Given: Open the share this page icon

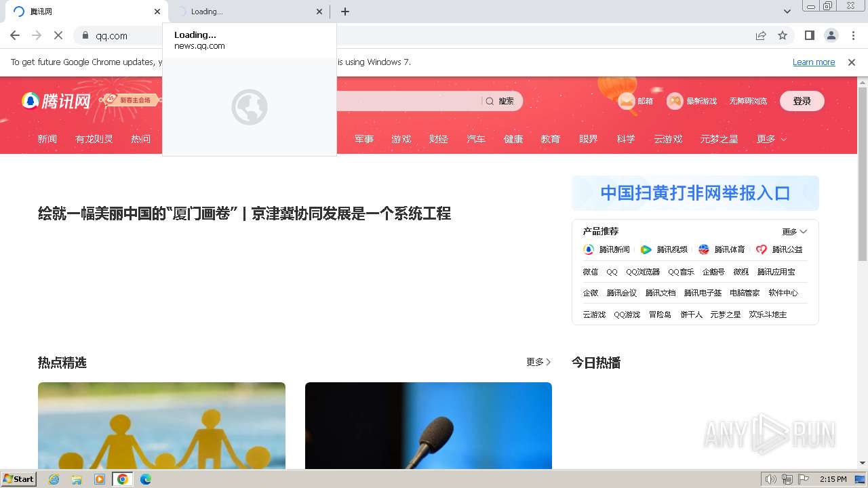Looking at the screenshot, I should [761, 35].
